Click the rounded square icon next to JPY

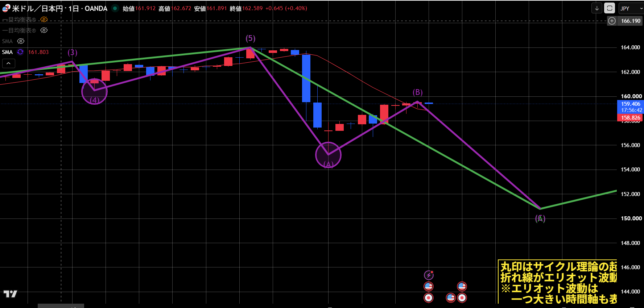tap(610, 8)
